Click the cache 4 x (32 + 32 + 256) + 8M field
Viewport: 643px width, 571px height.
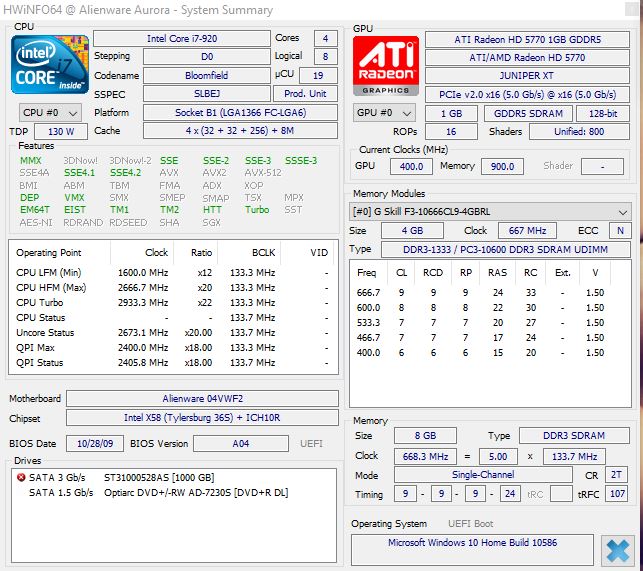(x=240, y=131)
